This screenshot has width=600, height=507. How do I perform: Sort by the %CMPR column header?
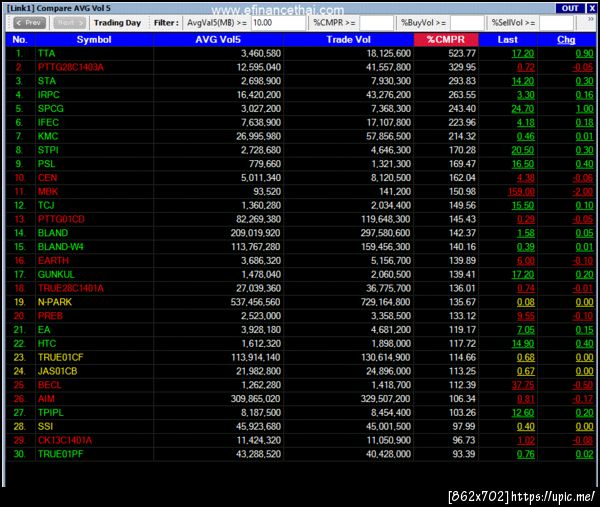click(x=446, y=39)
